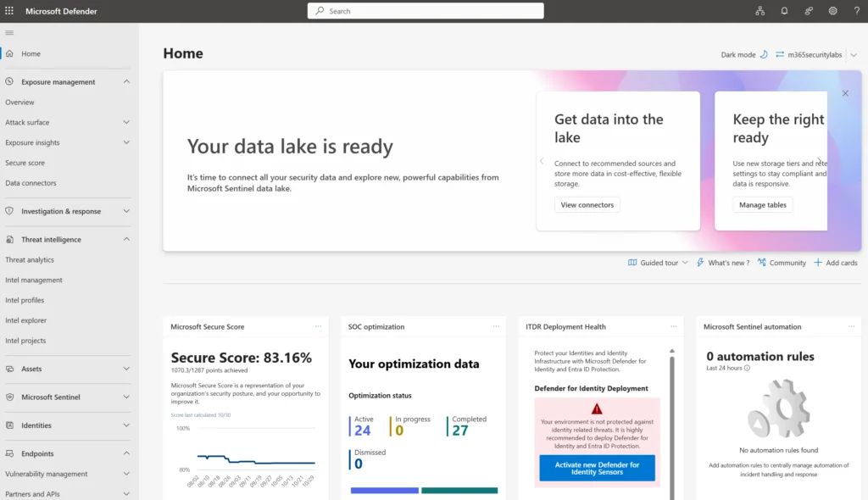
Task: Expand Vulnerability management submenu
Action: tap(126, 474)
